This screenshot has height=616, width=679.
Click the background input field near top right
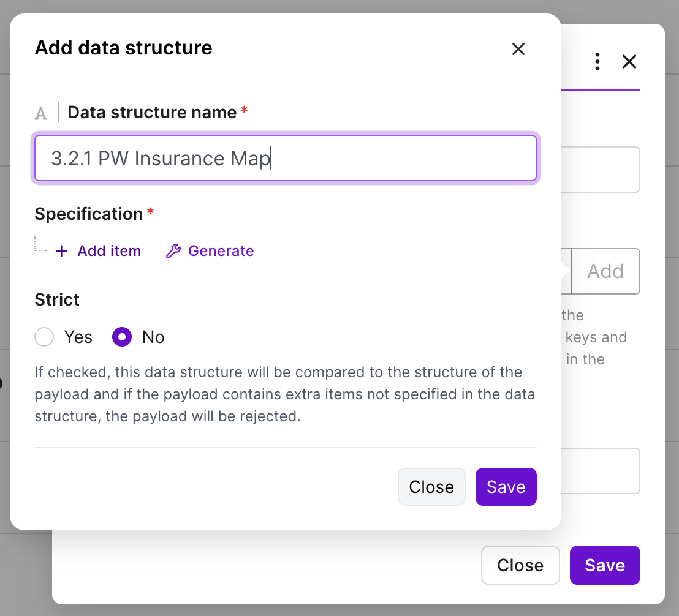click(601, 170)
